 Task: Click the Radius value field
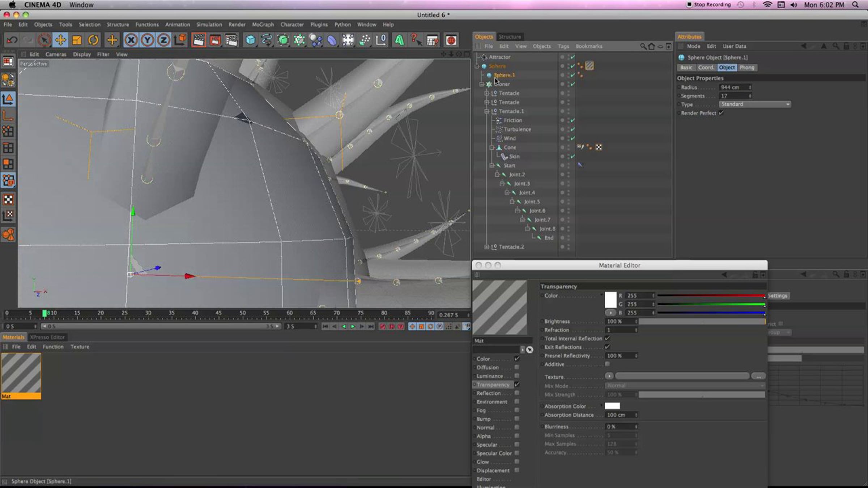pos(735,87)
